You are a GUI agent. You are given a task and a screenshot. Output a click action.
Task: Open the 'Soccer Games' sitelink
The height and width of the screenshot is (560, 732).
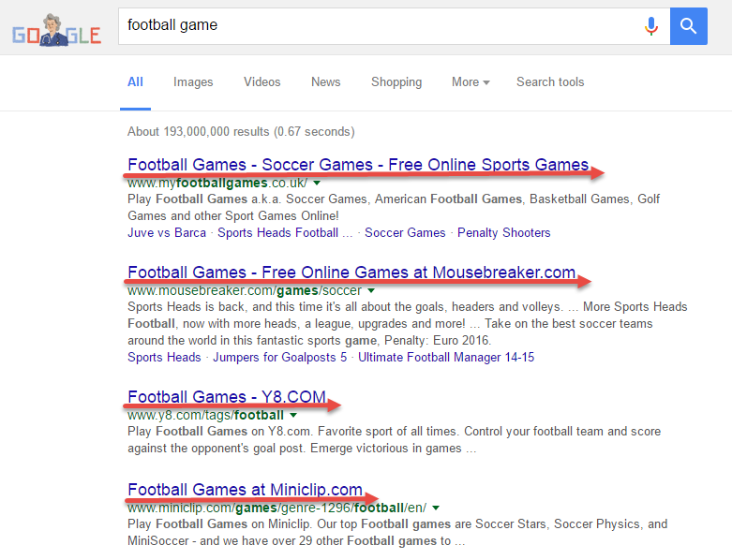405,232
